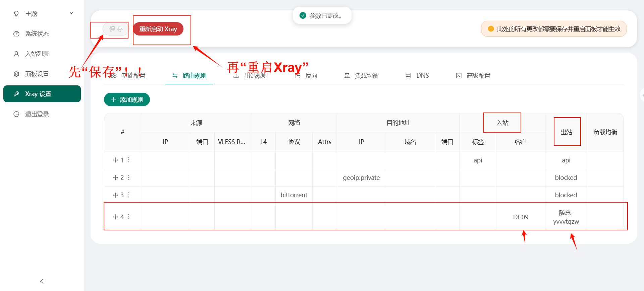Open the row 1 more-actions menu
Image resolution: width=644 pixels, height=291 pixels.
pyautogui.click(x=129, y=160)
